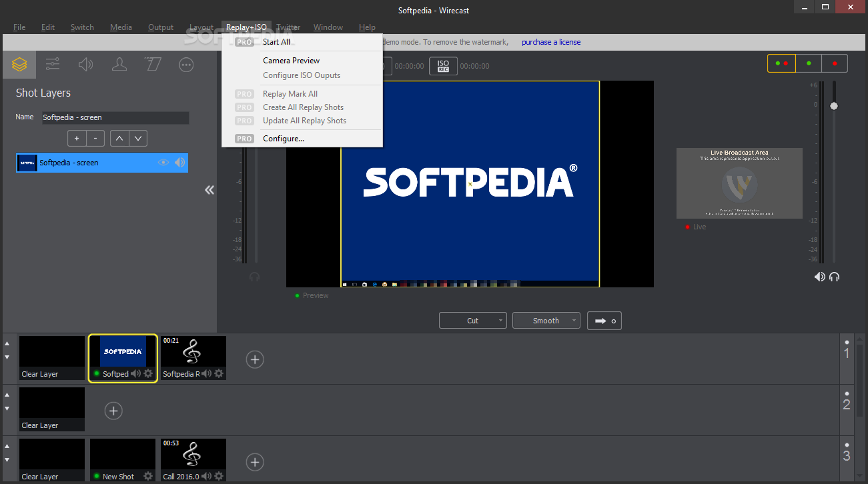The height and width of the screenshot is (484, 868).
Task: Click the shot Name input field
Action: click(115, 117)
